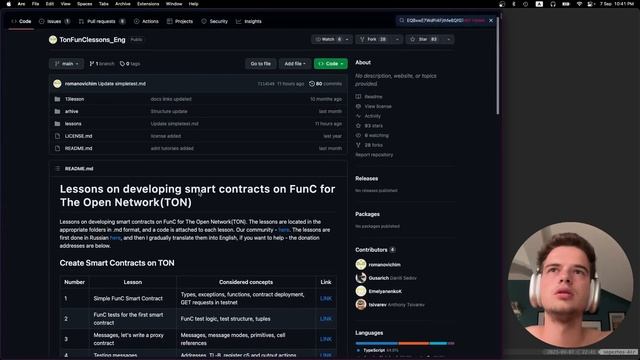Open the Arc app menu
This screenshot has height=360, width=640.
(21, 4)
